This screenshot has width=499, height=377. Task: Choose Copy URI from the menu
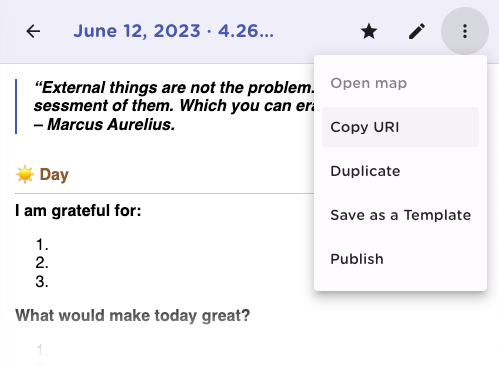(x=400, y=127)
